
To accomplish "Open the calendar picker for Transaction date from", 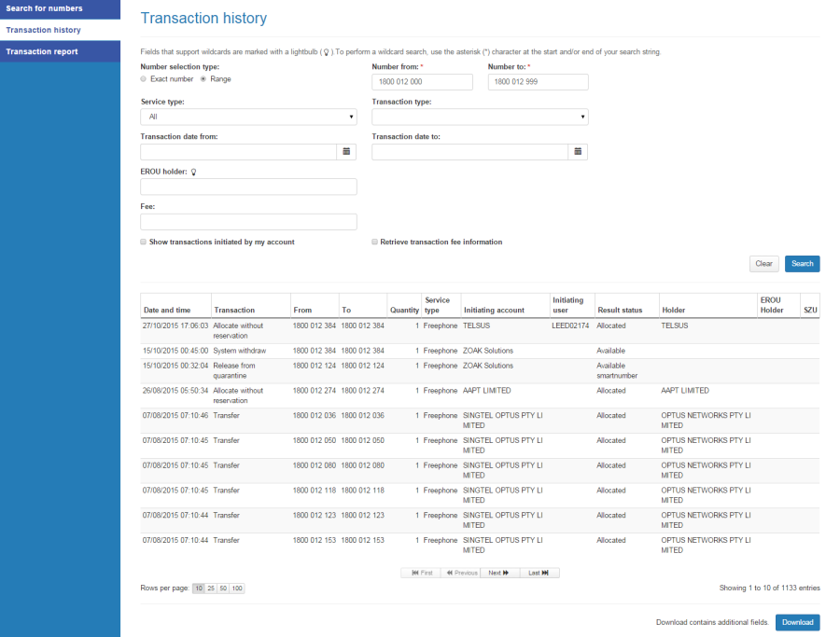I will [x=346, y=152].
